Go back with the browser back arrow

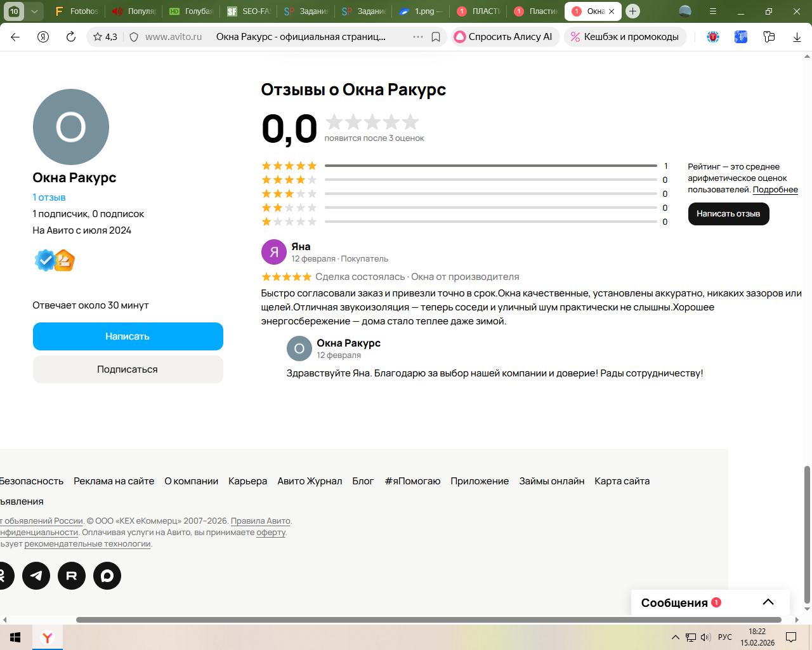15,37
